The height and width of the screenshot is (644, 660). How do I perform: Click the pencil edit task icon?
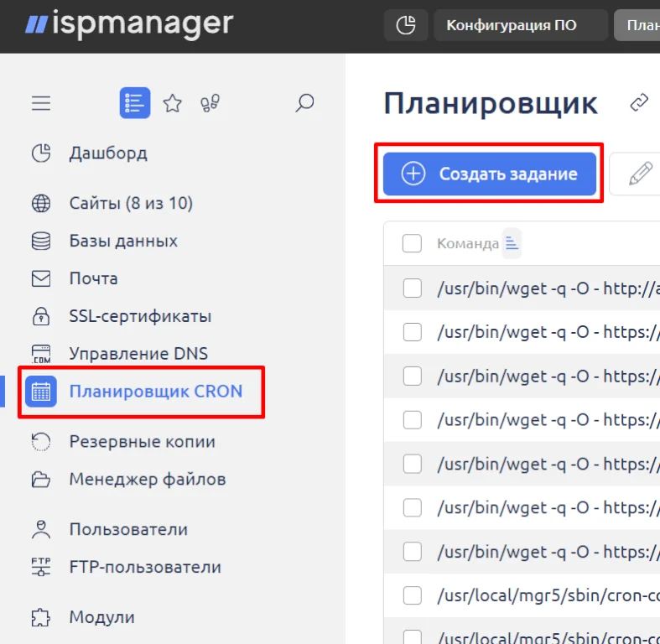640,174
